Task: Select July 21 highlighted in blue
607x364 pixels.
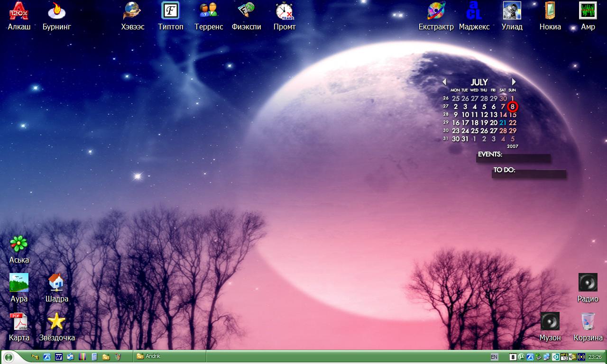Action: click(503, 123)
